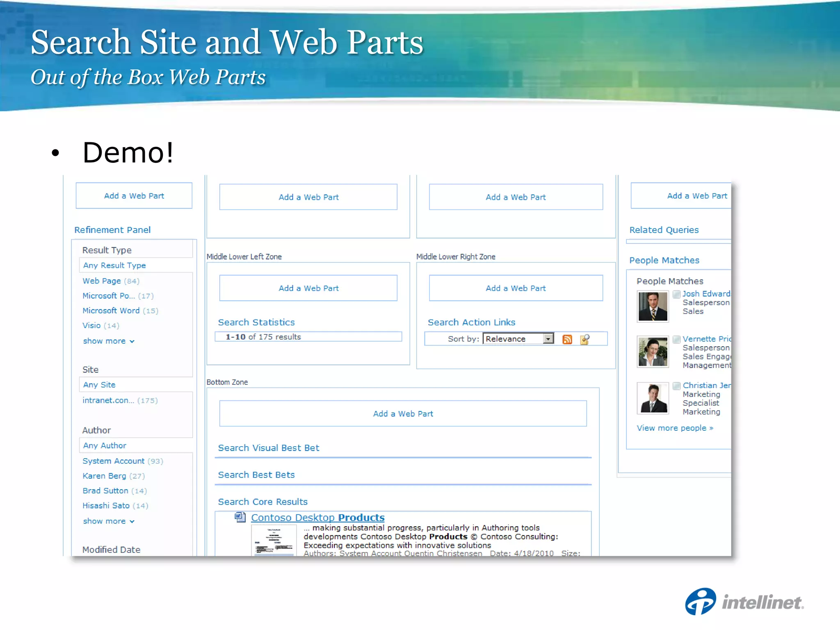Toggle checkbox next to Josh Edwards
This screenshot has width=840, height=630.
(x=677, y=294)
